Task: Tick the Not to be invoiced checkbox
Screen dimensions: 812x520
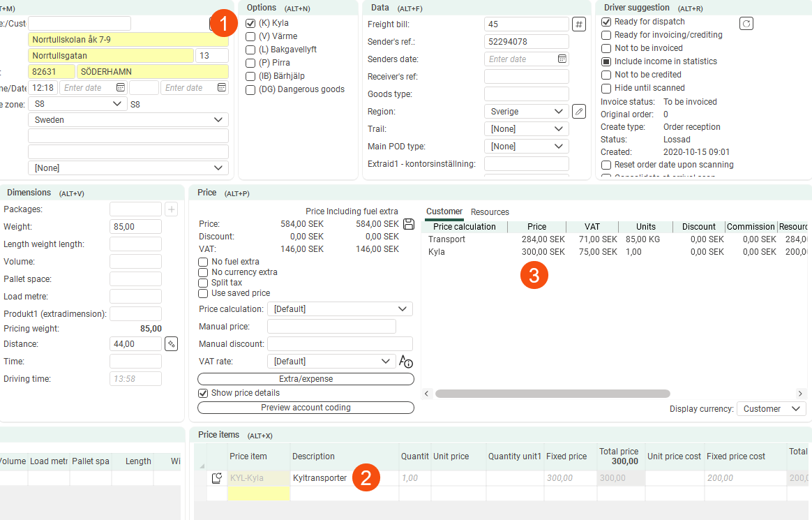Action: point(606,48)
